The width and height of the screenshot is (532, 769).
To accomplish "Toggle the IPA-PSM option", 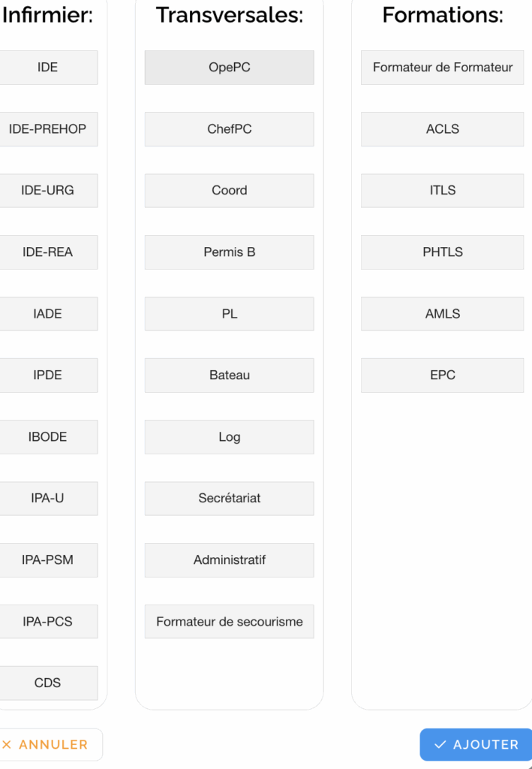I will (x=48, y=560).
